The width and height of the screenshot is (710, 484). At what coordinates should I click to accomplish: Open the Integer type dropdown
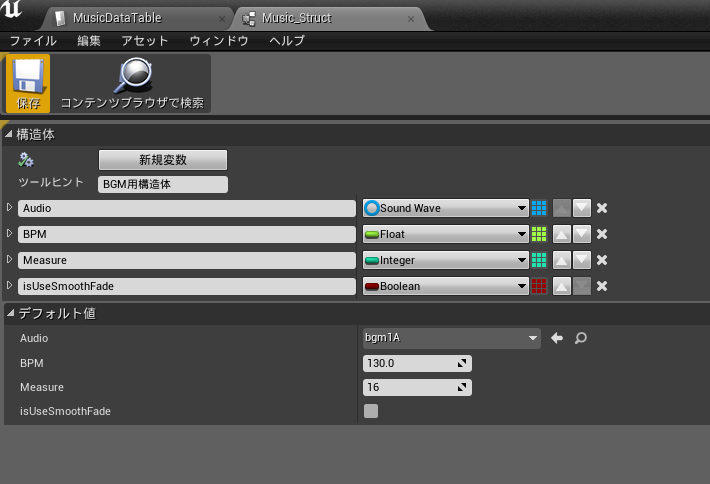coord(446,260)
